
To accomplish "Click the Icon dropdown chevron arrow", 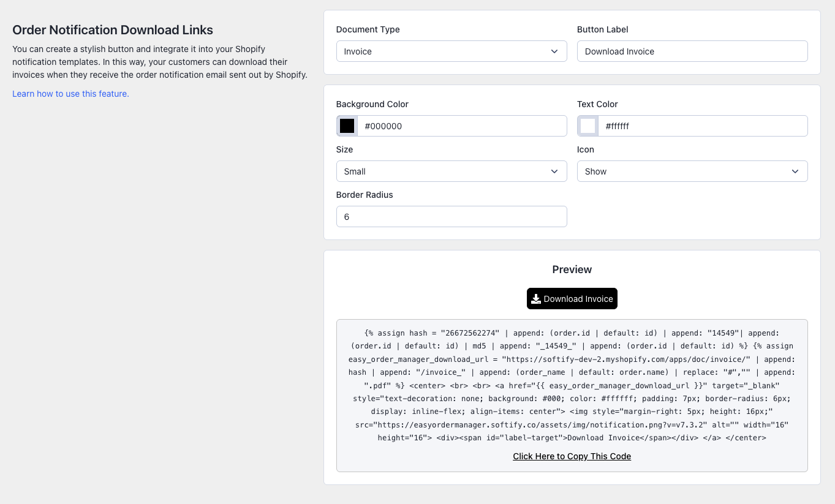I will coord(795,171).
